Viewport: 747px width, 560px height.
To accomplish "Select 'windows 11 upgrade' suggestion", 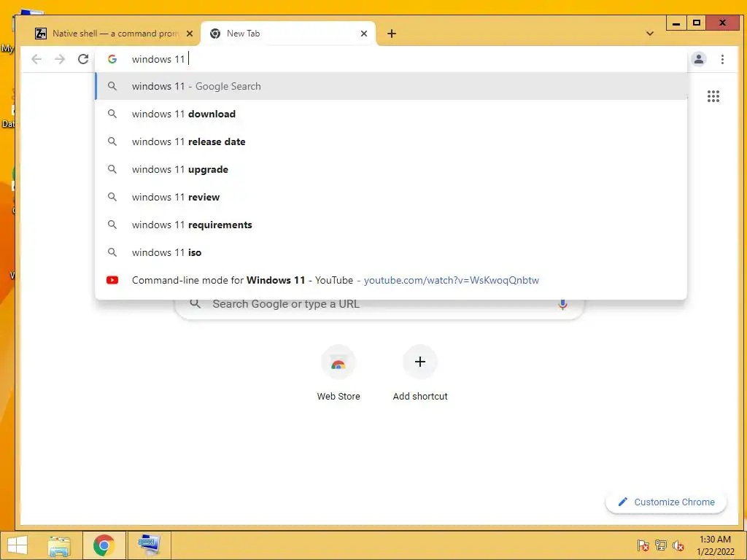I will point(391,169).
